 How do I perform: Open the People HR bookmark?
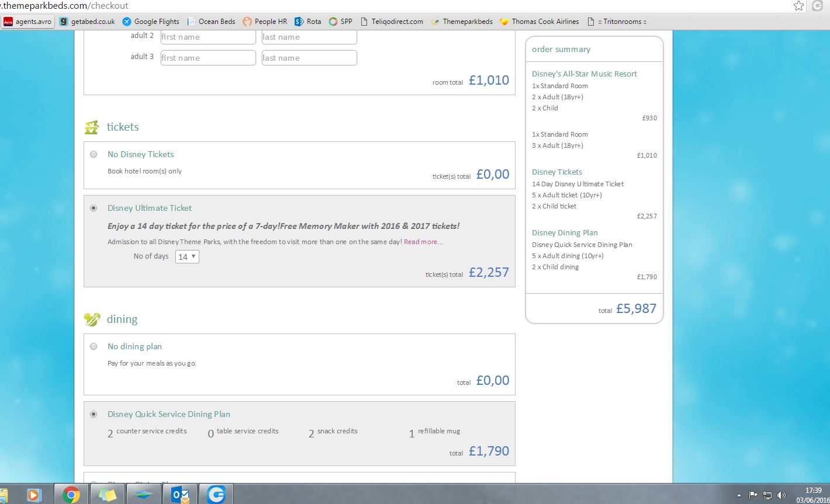[x=265, y=22]
